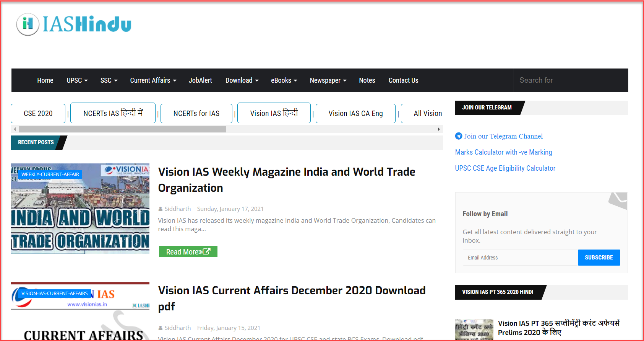Open the Download dropdown menu

(242, 80)
